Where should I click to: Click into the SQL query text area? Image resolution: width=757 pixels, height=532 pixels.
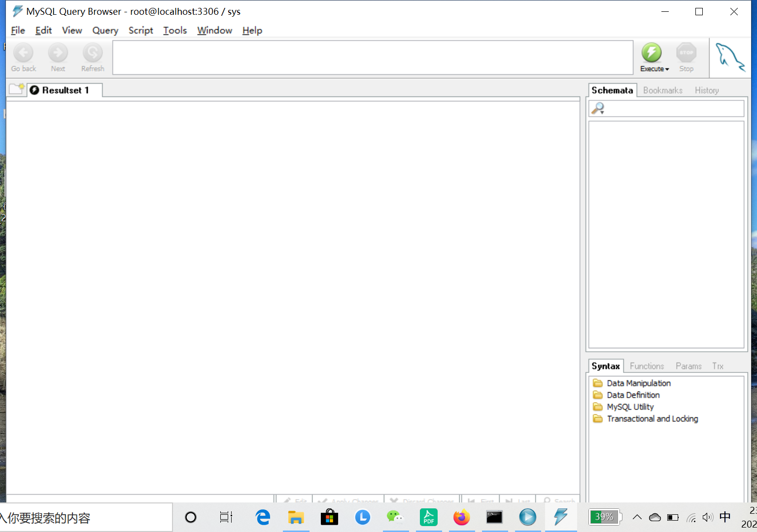coord(373,58)
